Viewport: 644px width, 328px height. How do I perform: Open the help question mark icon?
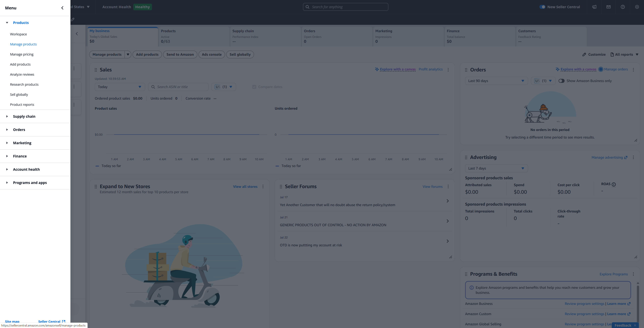(623, 7)
